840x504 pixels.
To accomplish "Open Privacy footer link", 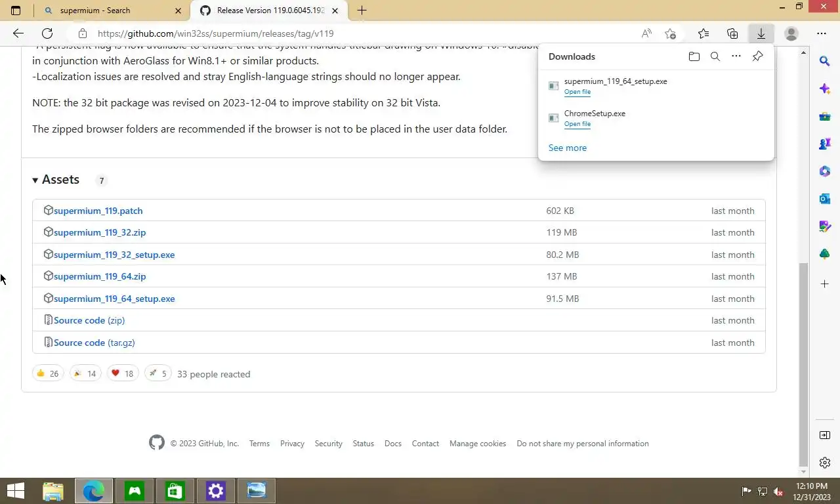I will click(x=292, y=444).
